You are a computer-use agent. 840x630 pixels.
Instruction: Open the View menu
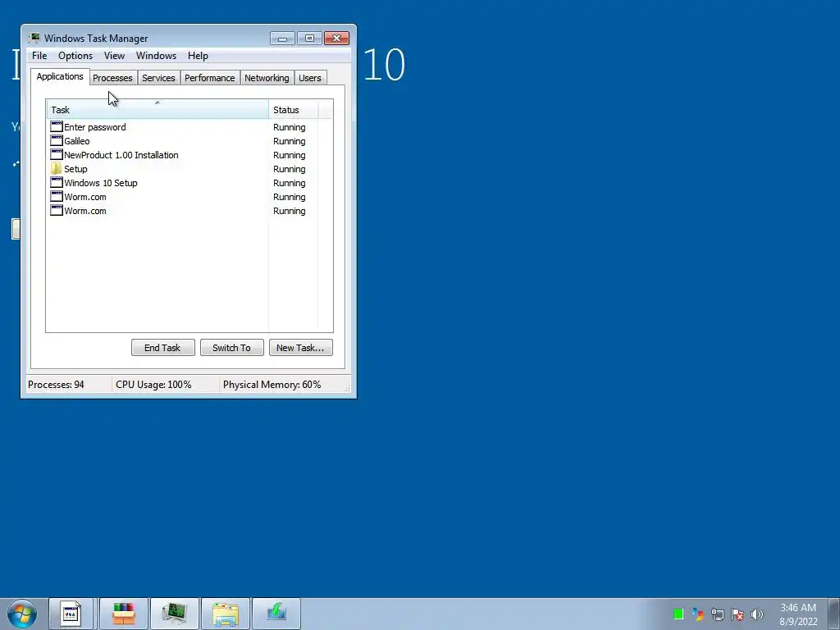[x=114, y=56]
